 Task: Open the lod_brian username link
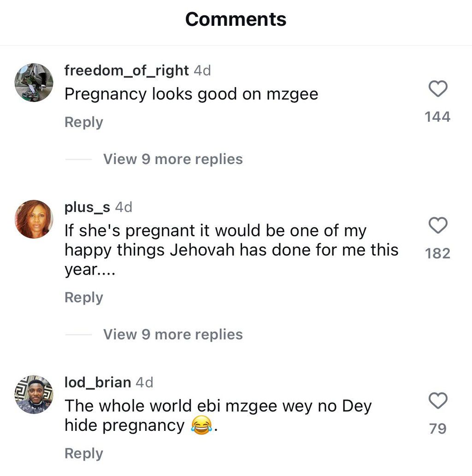tap(98, 382)
